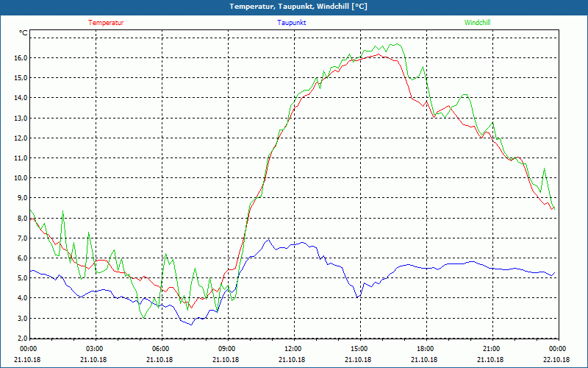The image size is (588, 368).
Task: Click the green windchill peak near 16:30
Action: tap(397, 44)
